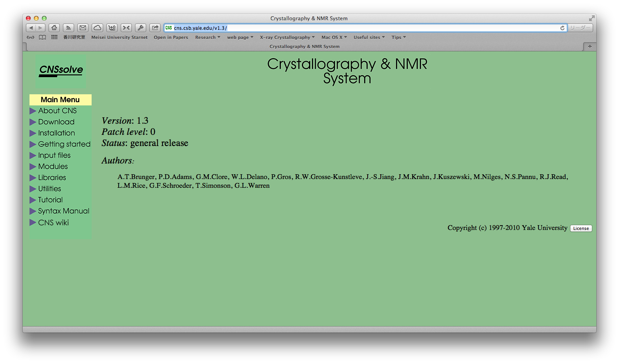Click the share arrow toolbar icon
This screenshot has width=619, height=364.
155,28
